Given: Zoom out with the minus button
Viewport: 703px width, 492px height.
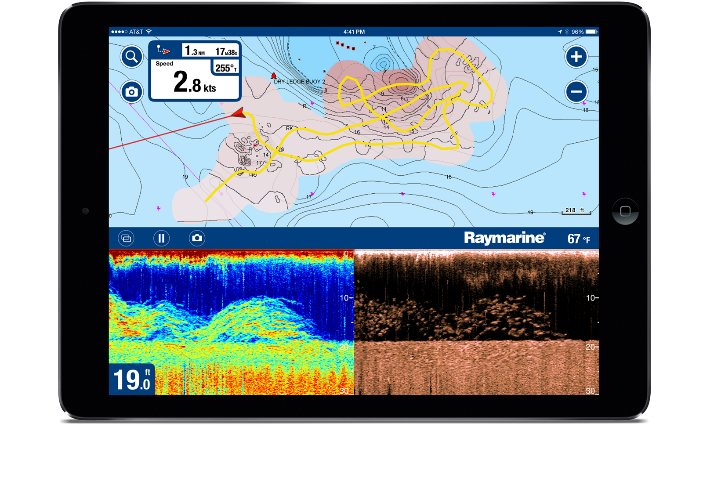Looking at the screenshot, I should tap(576, 92).
